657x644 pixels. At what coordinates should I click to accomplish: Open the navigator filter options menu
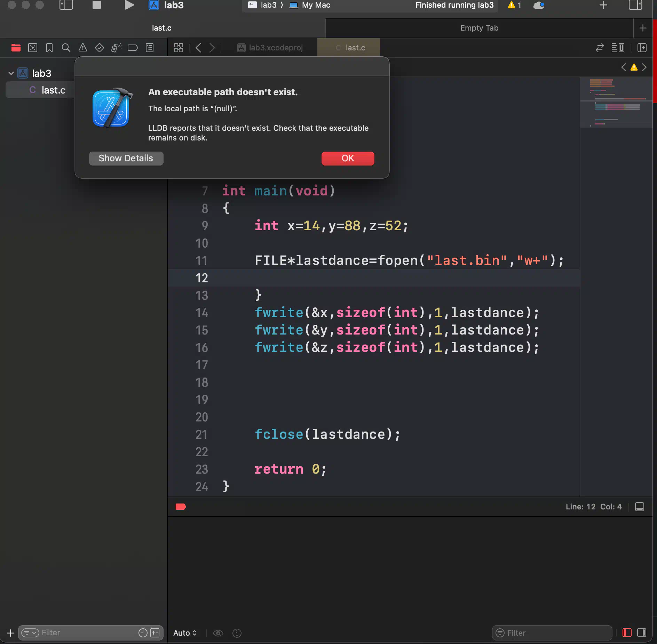30,633
